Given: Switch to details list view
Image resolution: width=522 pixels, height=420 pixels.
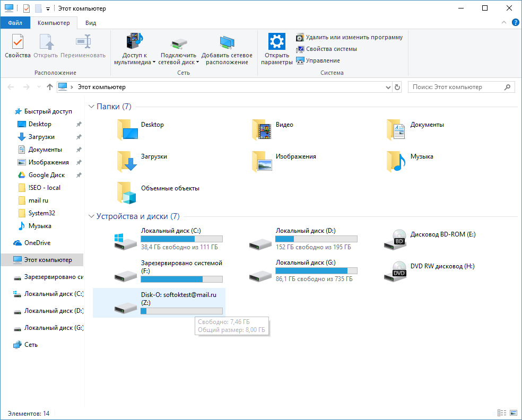Looking at the screenshot, I should click(501, 413).
